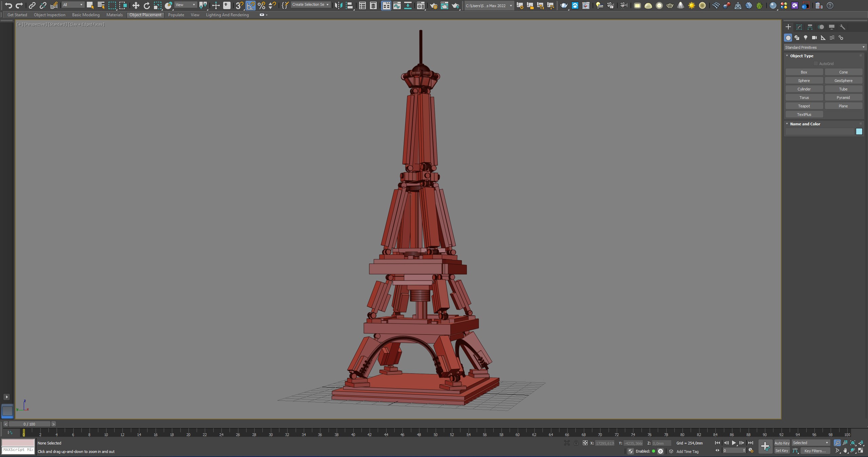This screenshot has width=868, height=457.
Task: Click the sun light icon in toolbar
Action: pos(692,5)
